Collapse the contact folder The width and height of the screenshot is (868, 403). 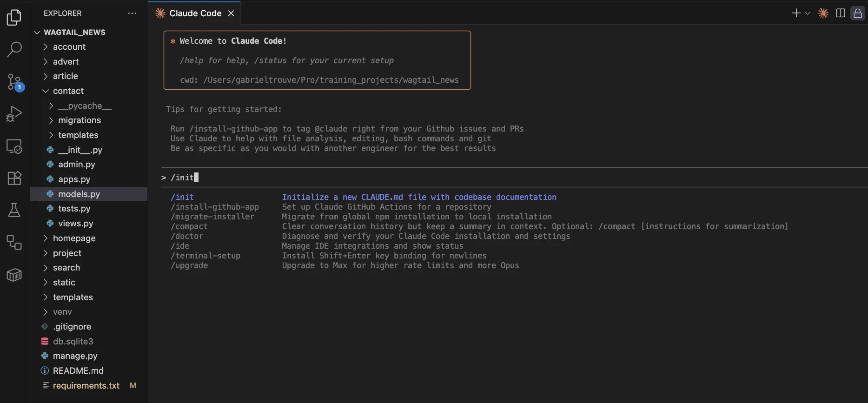[68, 91]
